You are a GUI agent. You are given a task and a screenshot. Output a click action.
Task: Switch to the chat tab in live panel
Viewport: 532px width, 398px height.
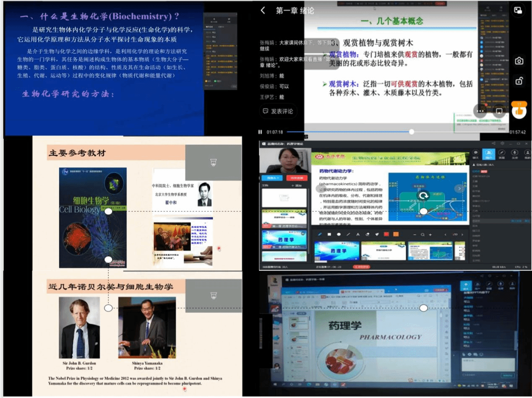[476, 154]
